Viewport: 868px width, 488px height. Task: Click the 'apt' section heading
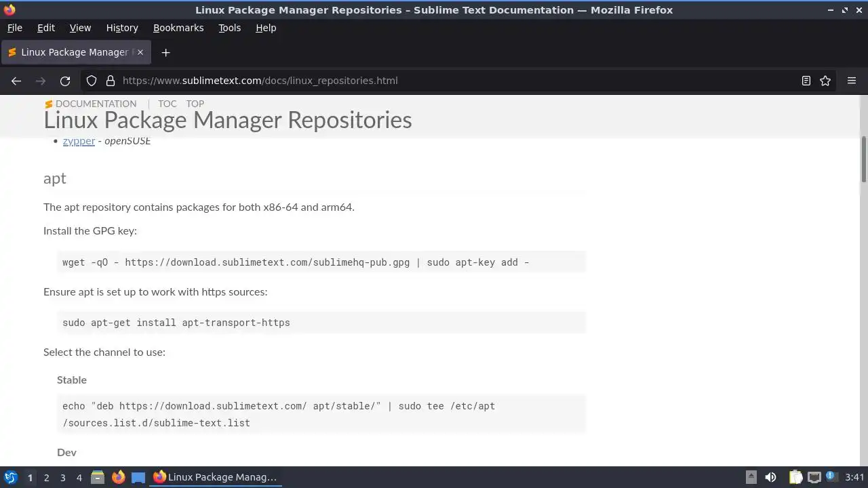coord(55,178)
